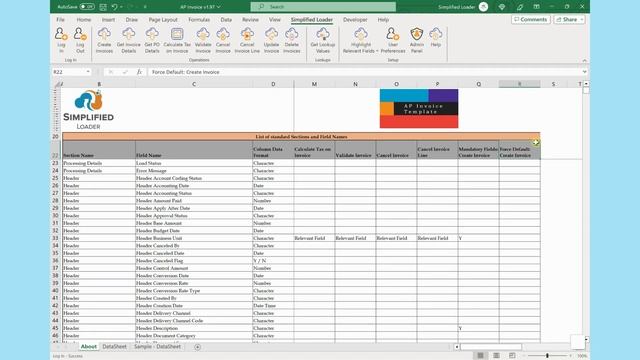
Task: Click the vertical scrollbar up arrow
Action: pos(586,84)
